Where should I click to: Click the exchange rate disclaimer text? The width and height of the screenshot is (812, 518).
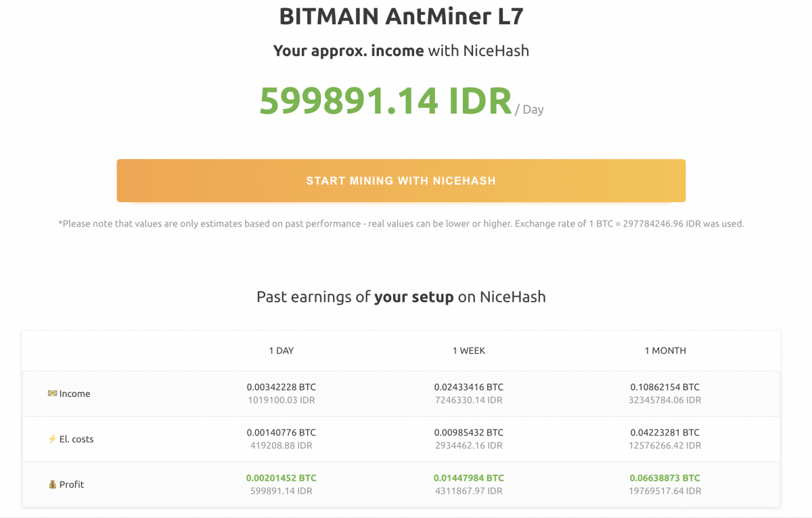401,223
